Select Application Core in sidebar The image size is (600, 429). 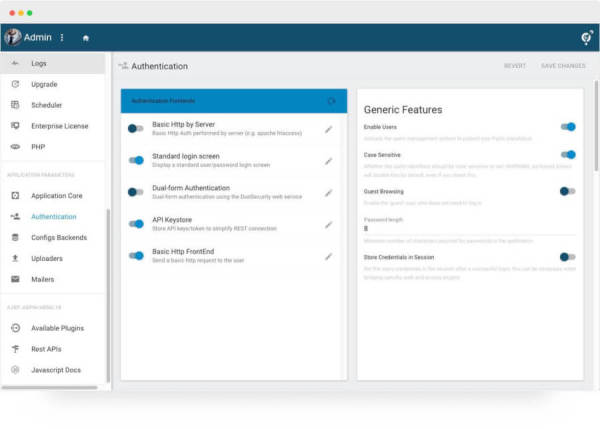[56, 195]
